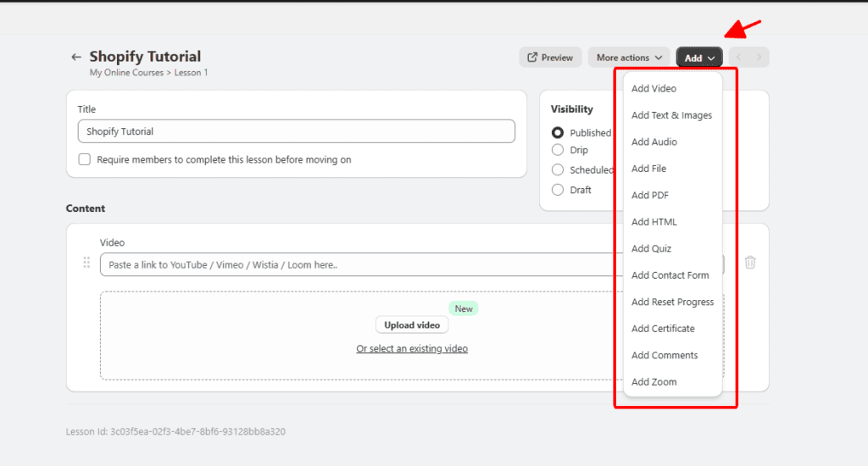Choose Add Video from the menu
Viewport: 868px width, 466px height.
point(654,88)
